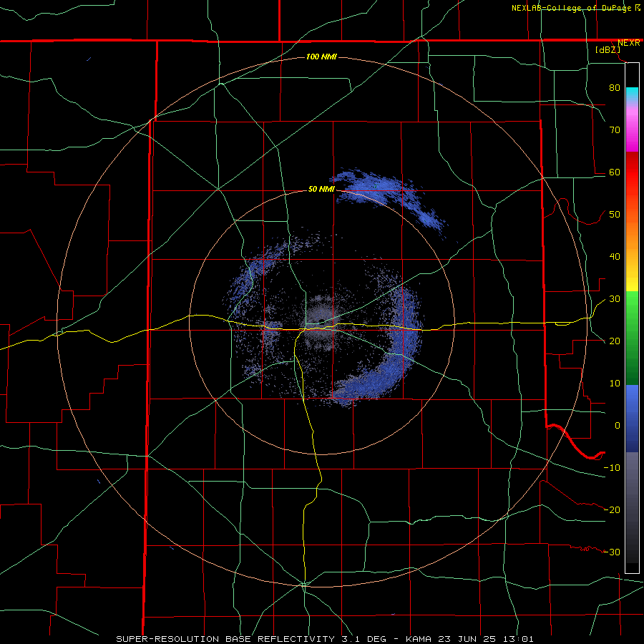Click the 0 value on dBZ scale
The width and height of the screenshot is (644, 644).
coord(618,426)
